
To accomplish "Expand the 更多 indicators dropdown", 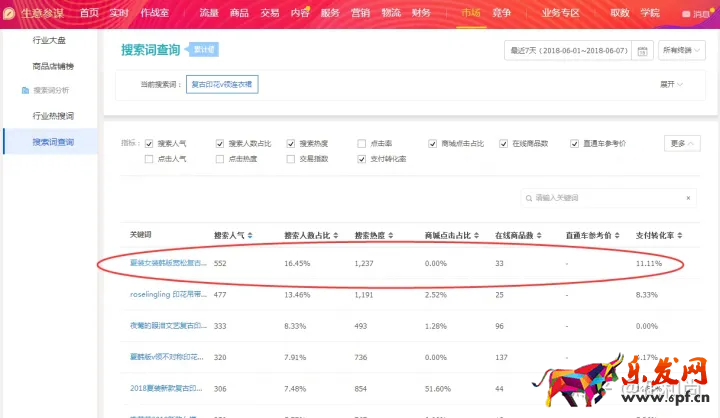I will 684,144.
